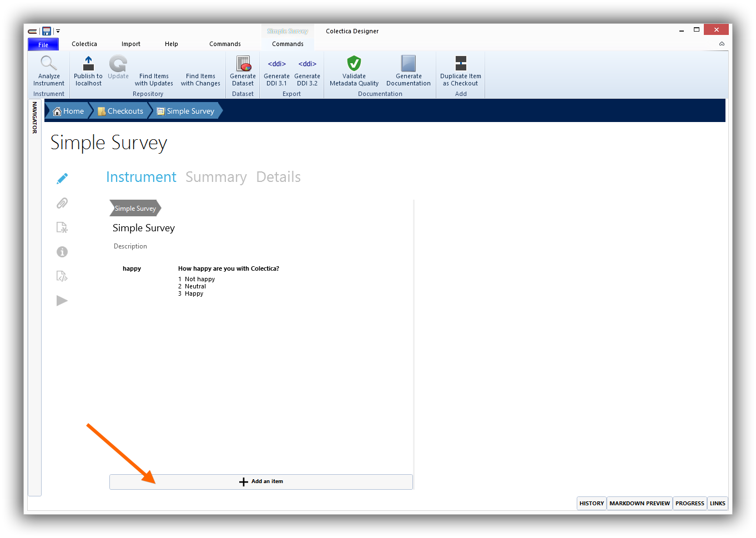Find Items with Changes

pos(200,80)
